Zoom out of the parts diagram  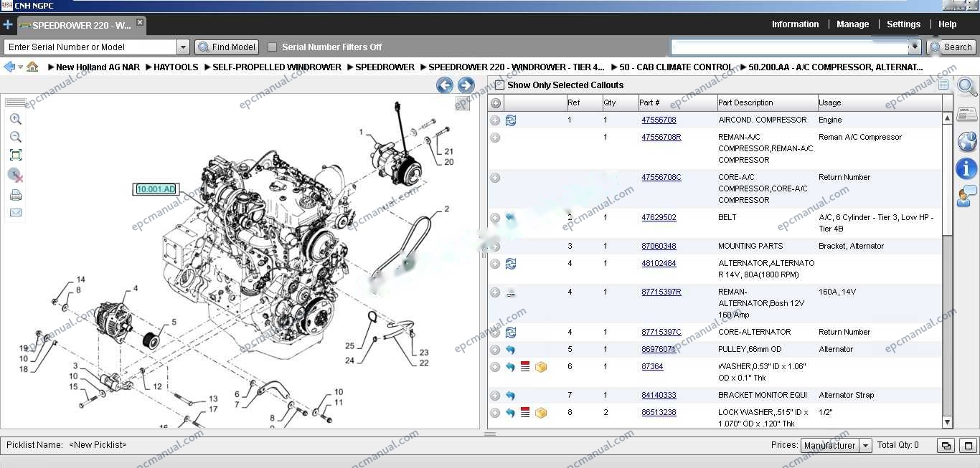pyautogui.click(x=15, y=137)
